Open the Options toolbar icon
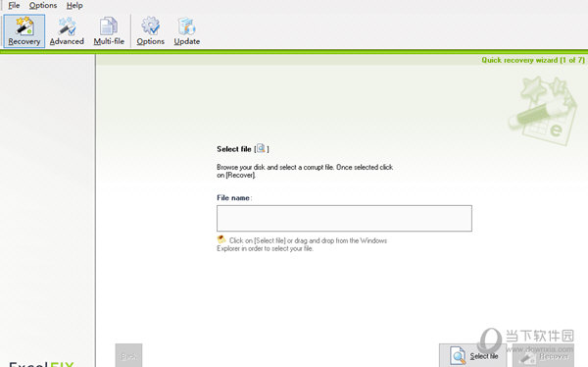 pos(150,31)
